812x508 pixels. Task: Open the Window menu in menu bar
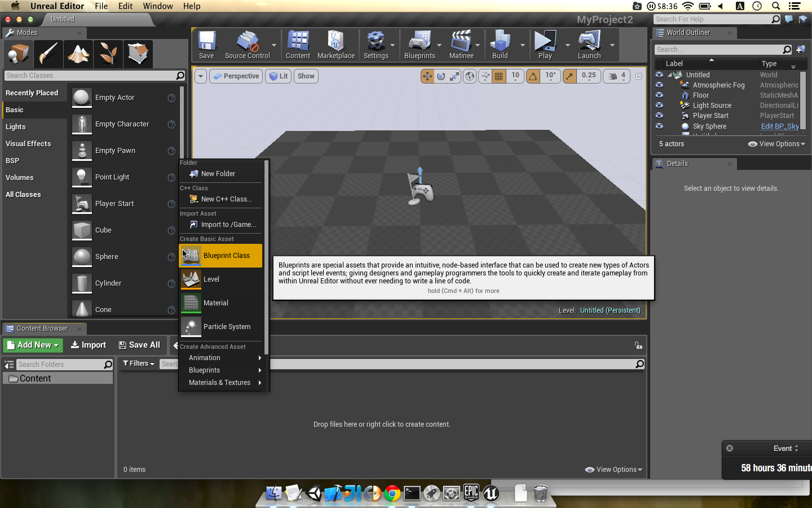(157, 6)
